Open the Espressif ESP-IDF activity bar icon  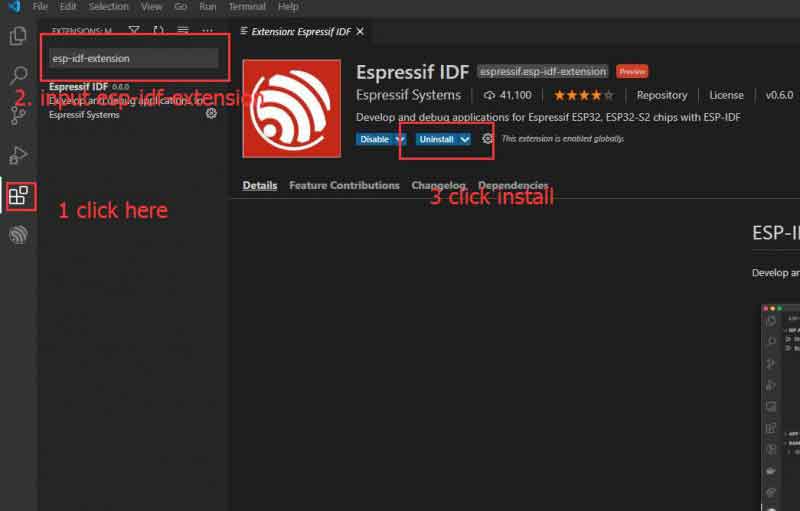click(18, 235)
